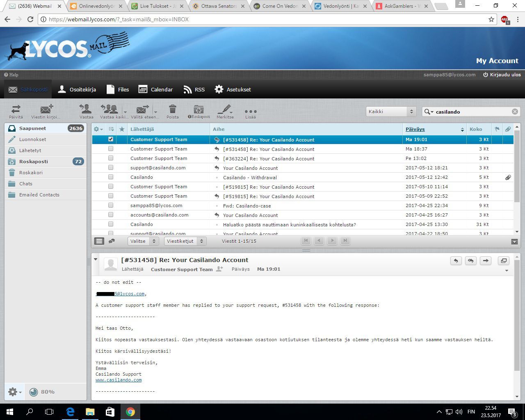Open the Viestiketjut threads dropdown
Viewport: 525px width, 420px height.
point(185,241)
